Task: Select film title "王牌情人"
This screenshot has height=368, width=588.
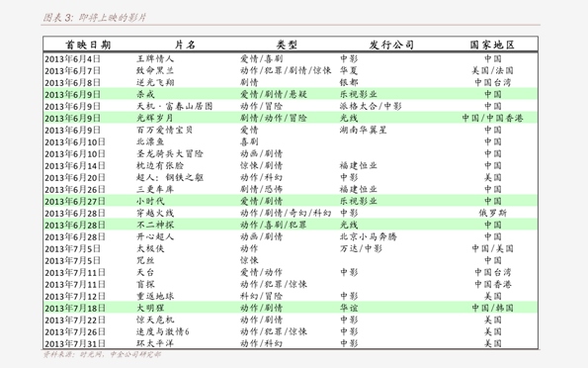Action: (x=155, y=58)
